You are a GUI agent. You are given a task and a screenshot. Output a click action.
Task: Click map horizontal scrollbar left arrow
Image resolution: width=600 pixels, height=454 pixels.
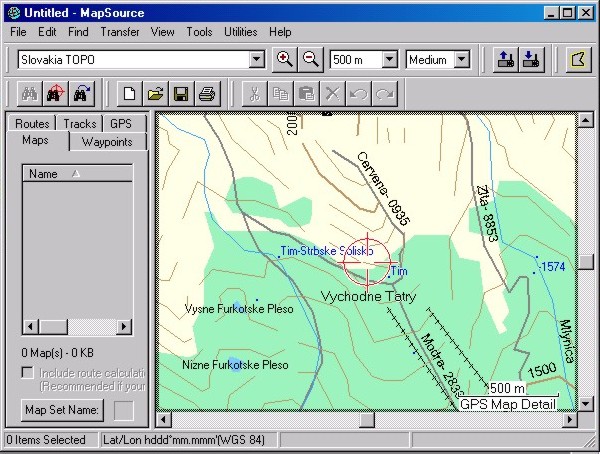164,420
